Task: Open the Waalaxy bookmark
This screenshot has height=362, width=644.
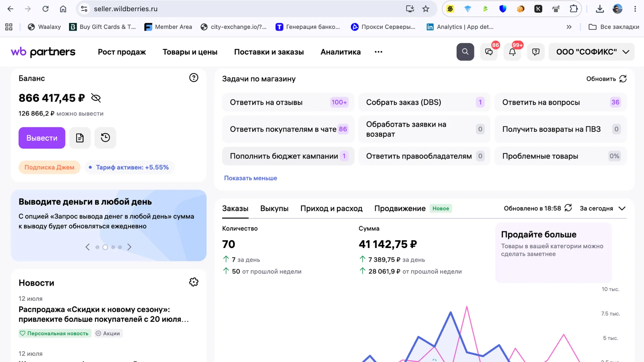Action: click(44, 27)
